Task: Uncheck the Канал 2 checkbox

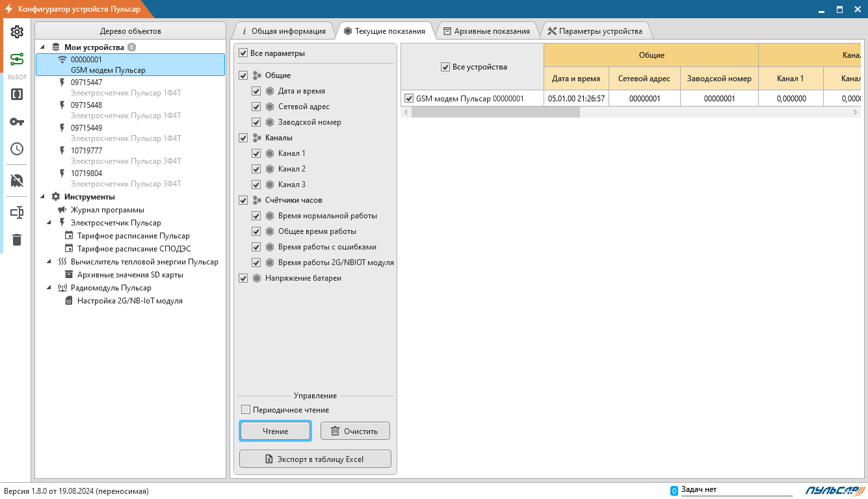Action: click(256, 169)
